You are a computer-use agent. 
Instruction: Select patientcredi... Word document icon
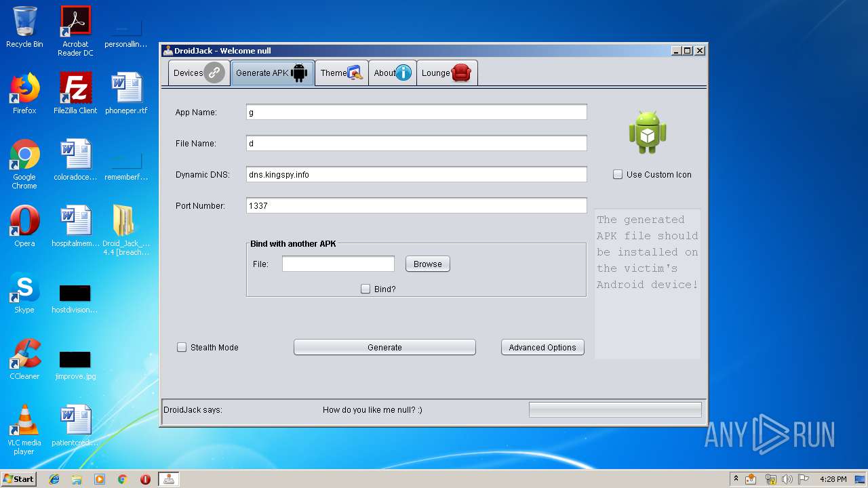[x=75, y=425]
